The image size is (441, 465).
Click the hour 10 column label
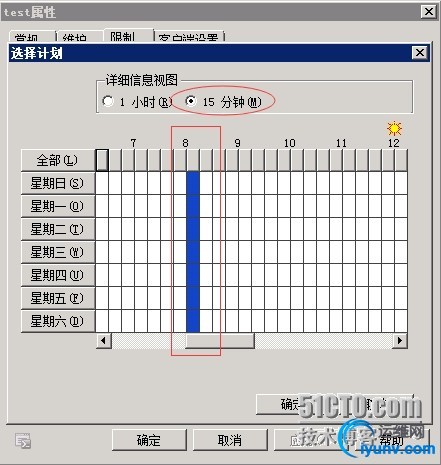[290, 143]
